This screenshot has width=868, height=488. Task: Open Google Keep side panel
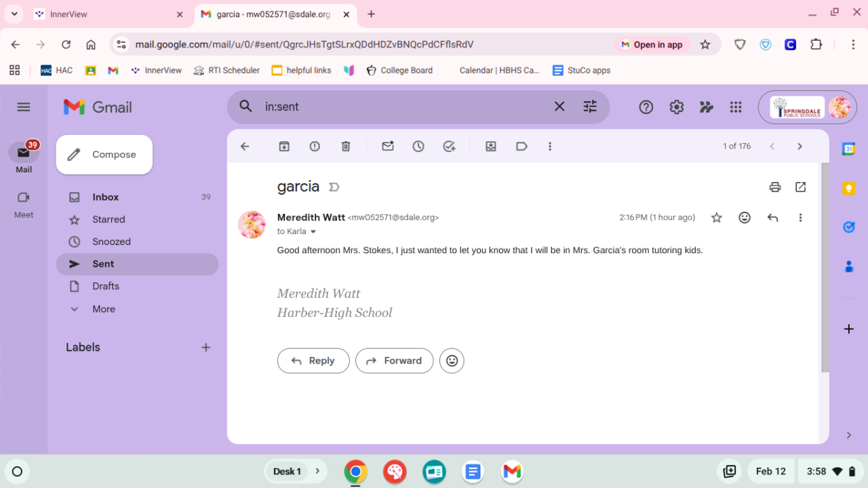point(849,189)
